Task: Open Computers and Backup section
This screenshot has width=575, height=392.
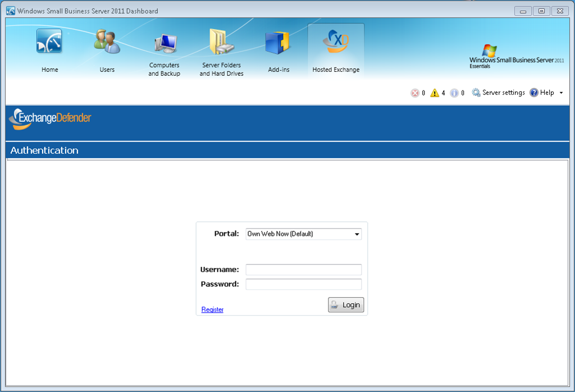Action: (165, 44)
